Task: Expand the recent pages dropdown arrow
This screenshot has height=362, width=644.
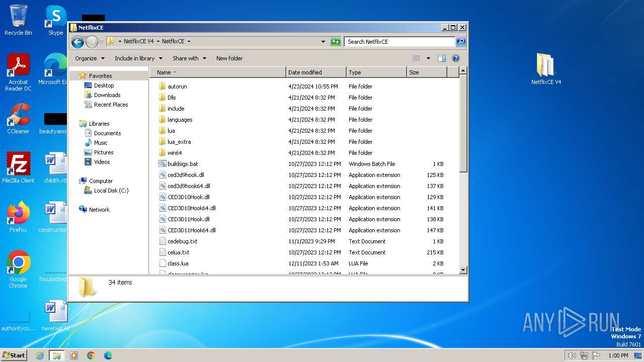Action: tap(101, 42)
